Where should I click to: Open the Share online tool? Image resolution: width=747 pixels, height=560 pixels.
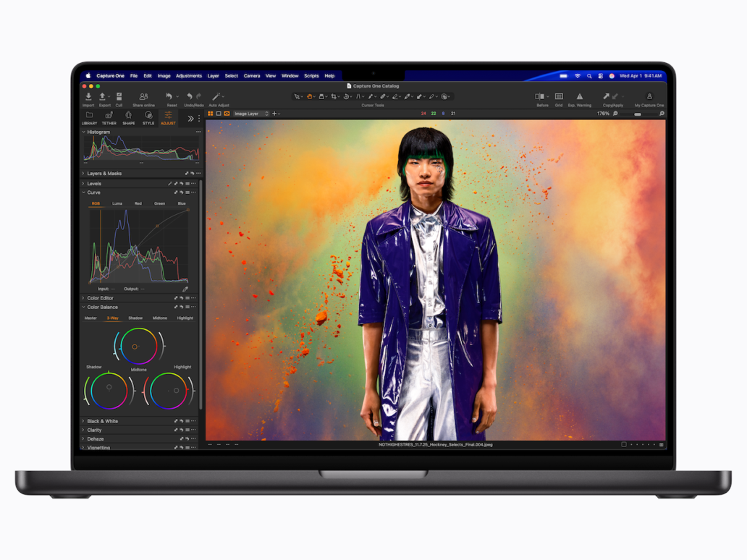coord(143,97)
